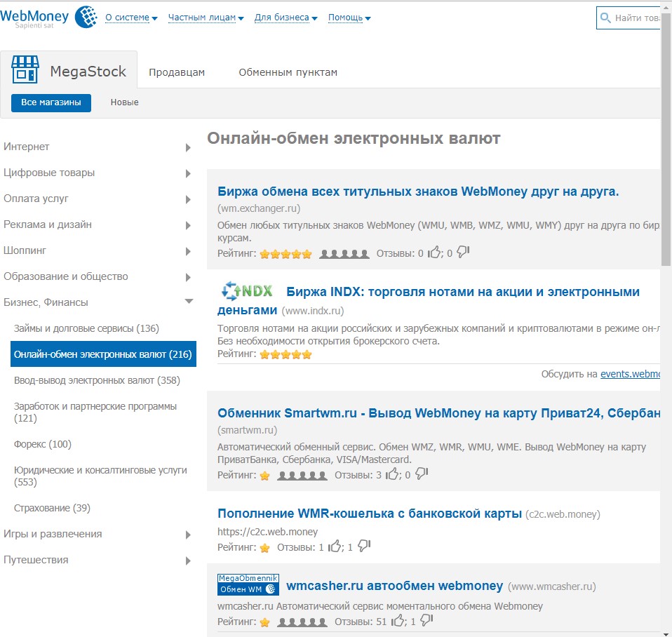Click thumbs-down icon for c2c.web.money listing
This screenshot has height=637, width=672.
[x=364, y=546]
